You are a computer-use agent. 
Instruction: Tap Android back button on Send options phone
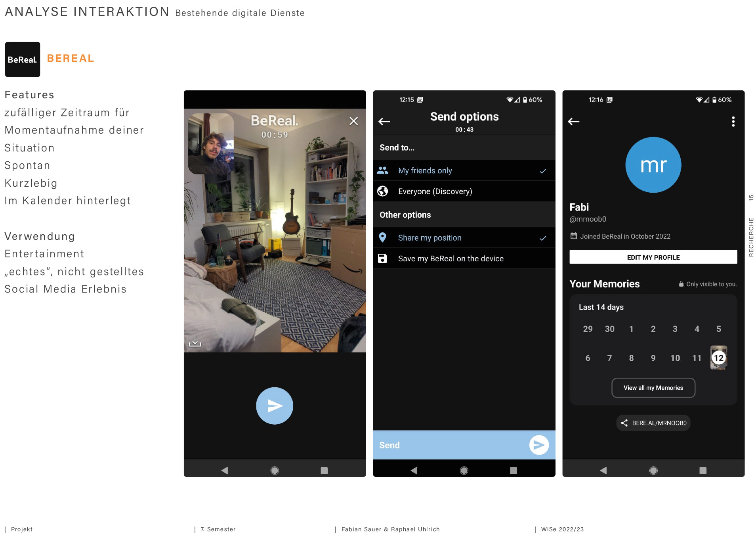click(414, 470)
